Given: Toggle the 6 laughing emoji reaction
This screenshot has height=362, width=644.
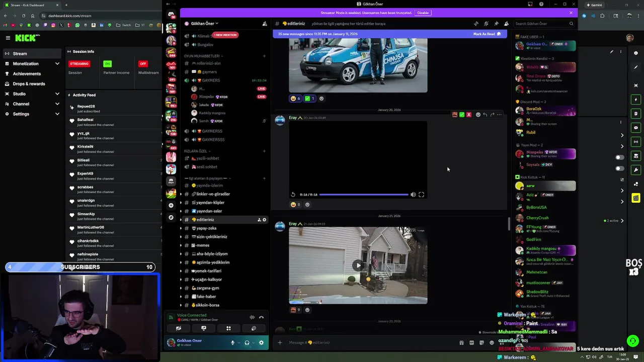Looking at the screenshot, I should click(x=295, y=99).
